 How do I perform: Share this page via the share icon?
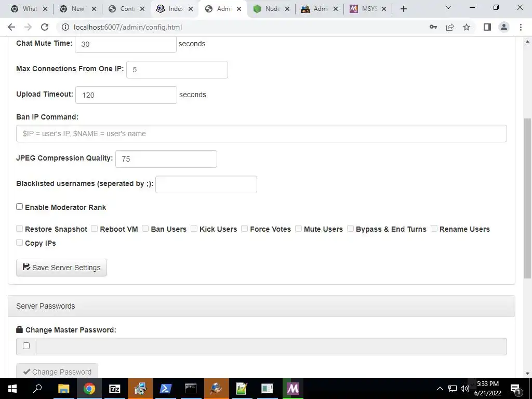[x=450, y=27]
